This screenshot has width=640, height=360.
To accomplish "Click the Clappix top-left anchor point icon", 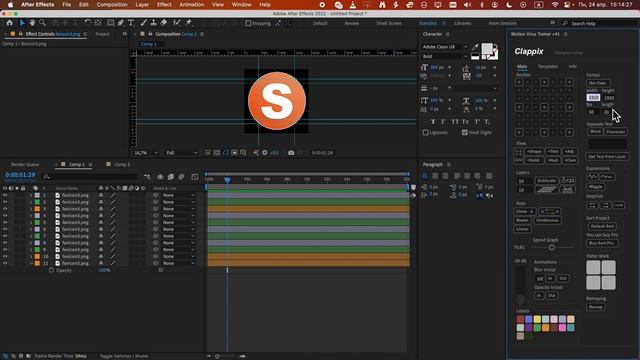I will point(519,82).
